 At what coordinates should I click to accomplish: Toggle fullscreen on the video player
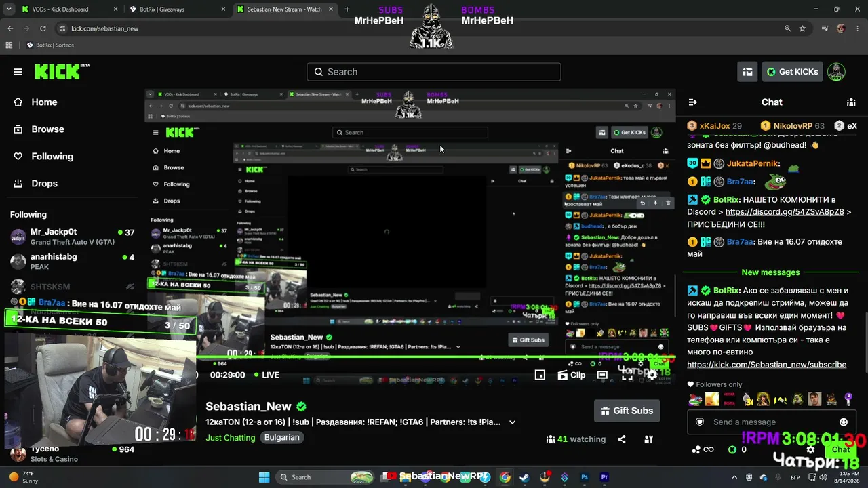[627, 375]
